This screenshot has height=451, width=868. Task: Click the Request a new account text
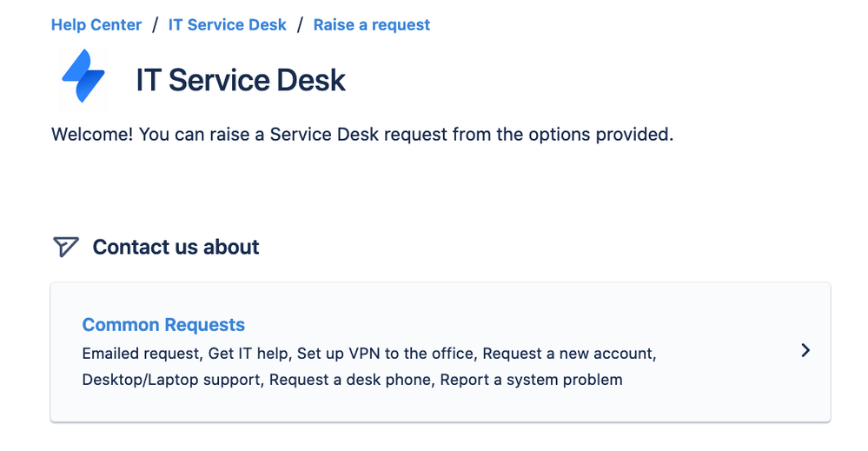(568, 354)
